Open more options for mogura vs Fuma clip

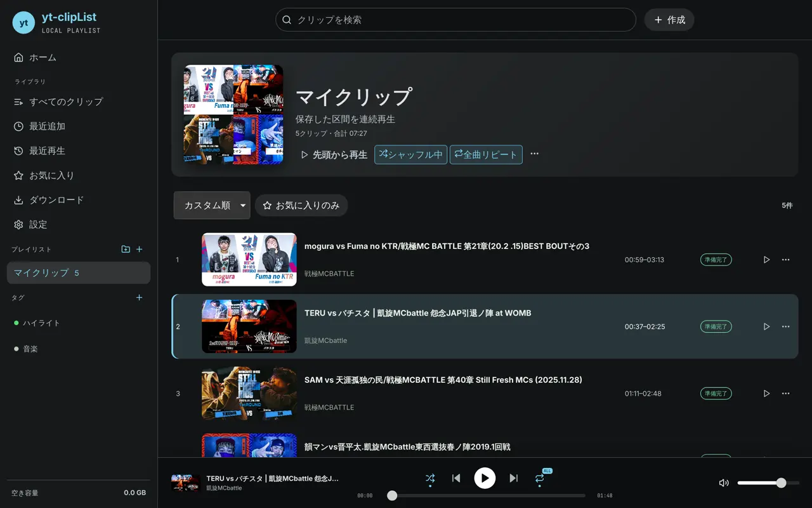tap(786, 260)
